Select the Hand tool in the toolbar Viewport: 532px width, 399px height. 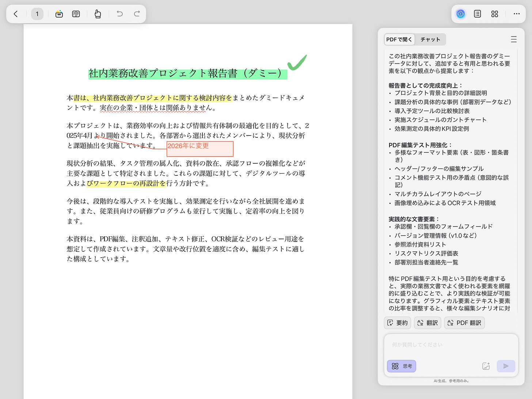point(98,14)
